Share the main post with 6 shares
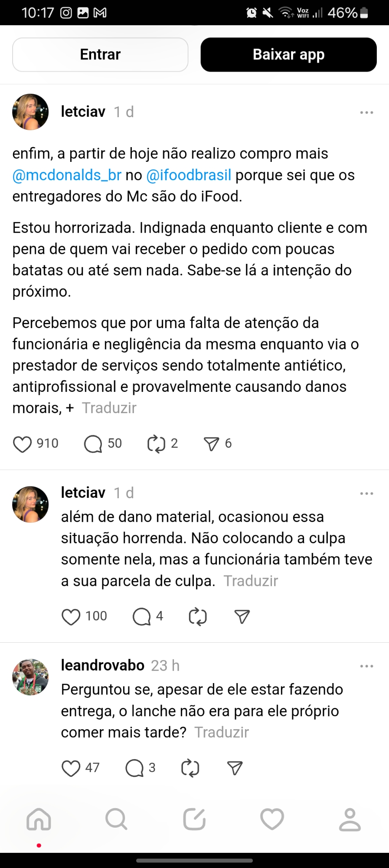The image size is (389, 868). tap(212, 444)
